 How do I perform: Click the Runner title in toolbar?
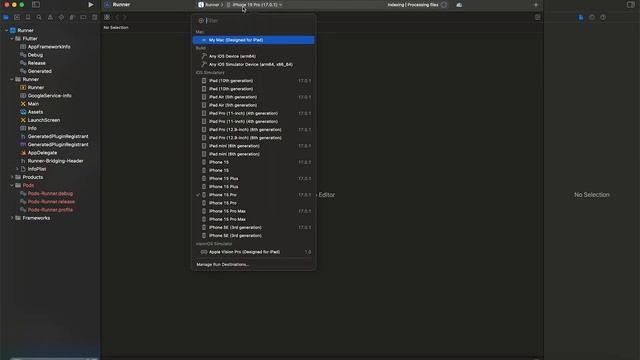(x=121, y=5)
